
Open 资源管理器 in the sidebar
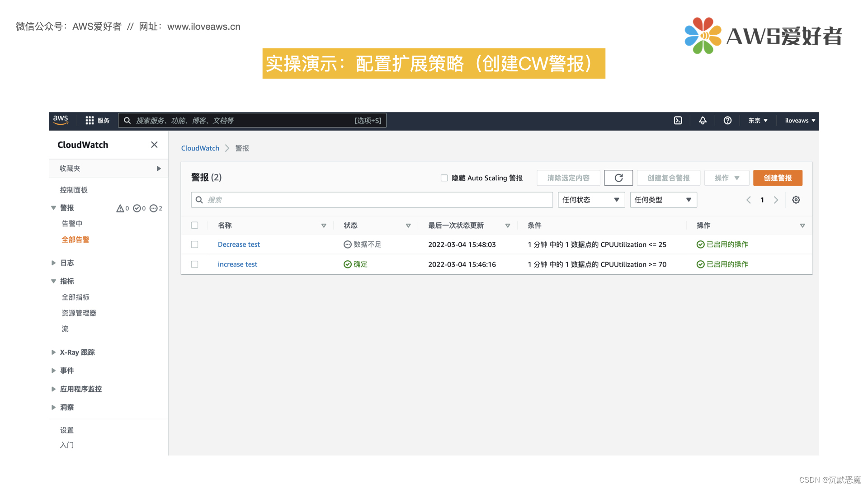(x=79, y=313)
